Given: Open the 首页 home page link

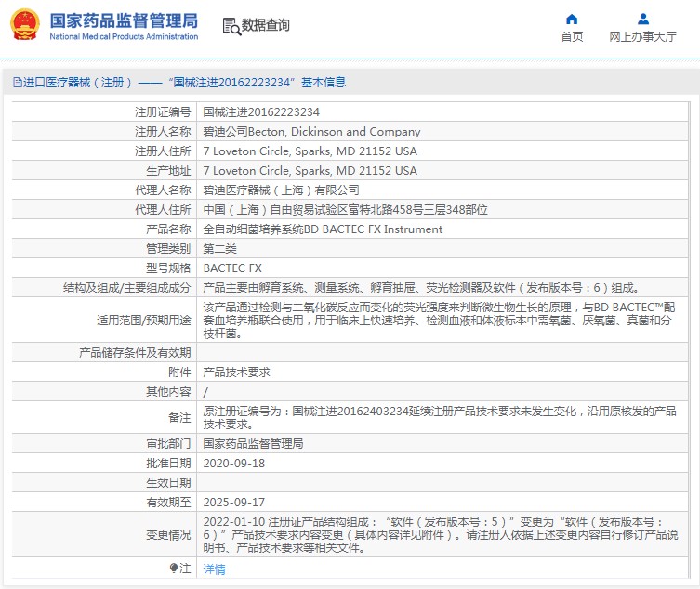Looking at the screenshot, I should tap(572, 37).
